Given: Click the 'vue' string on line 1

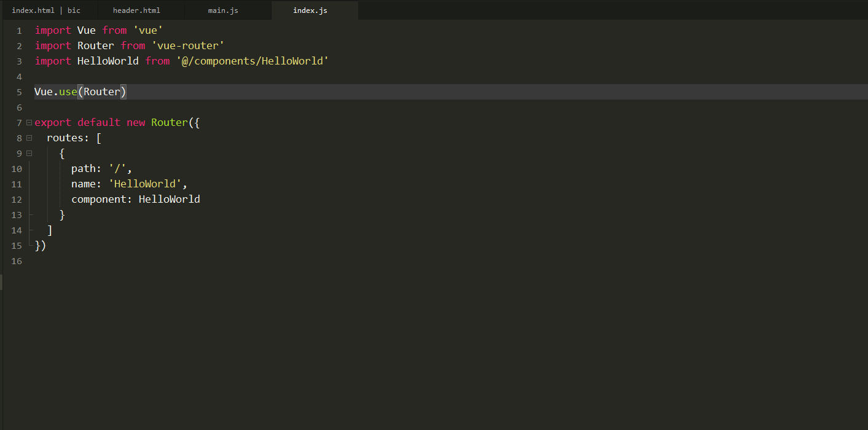Looking at the screenshot, I should point(148,30).
